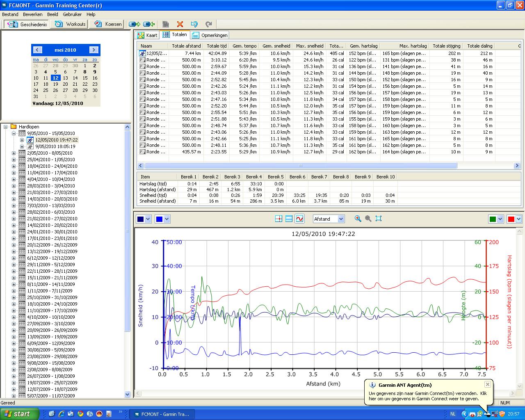Viewport: 525px width, 420px height.
Task: Click the info icon in the ANT Agent balloon
Action: pos(372,385)
